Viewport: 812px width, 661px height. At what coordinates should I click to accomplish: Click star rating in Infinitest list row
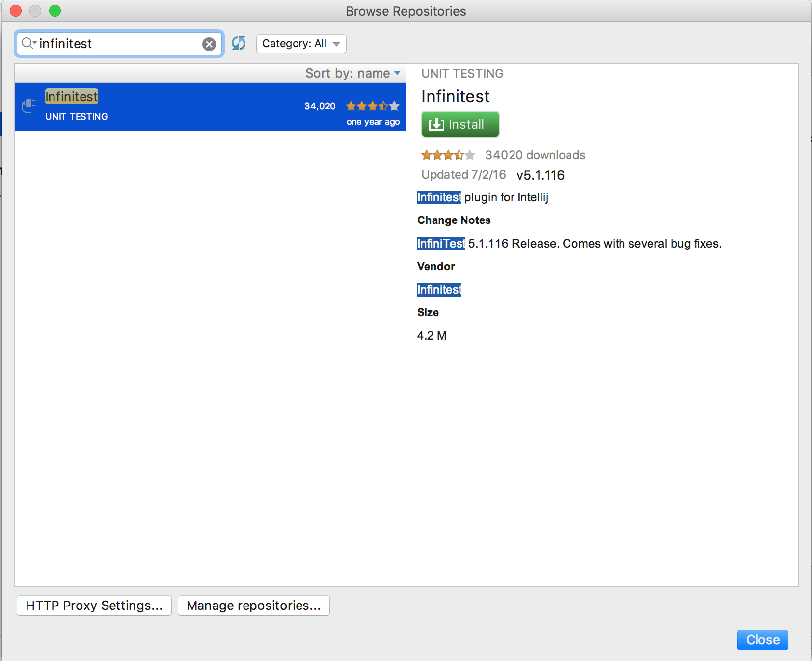[x=373, y=106]
